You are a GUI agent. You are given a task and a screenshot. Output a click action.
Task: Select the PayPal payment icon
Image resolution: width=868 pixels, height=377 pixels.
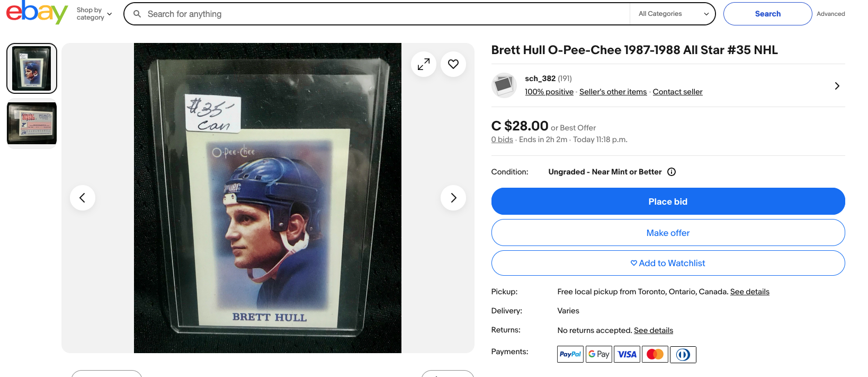[570, 354]
